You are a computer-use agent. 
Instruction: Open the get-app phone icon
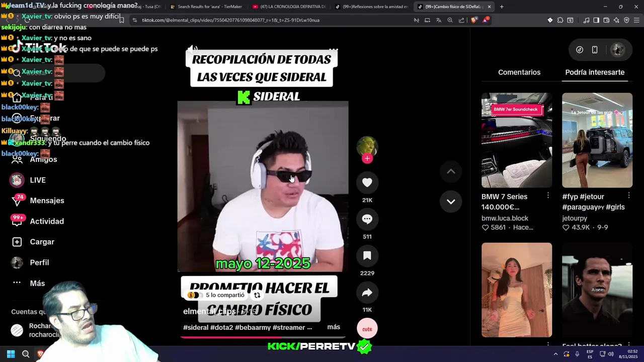[x=595, y=49]
